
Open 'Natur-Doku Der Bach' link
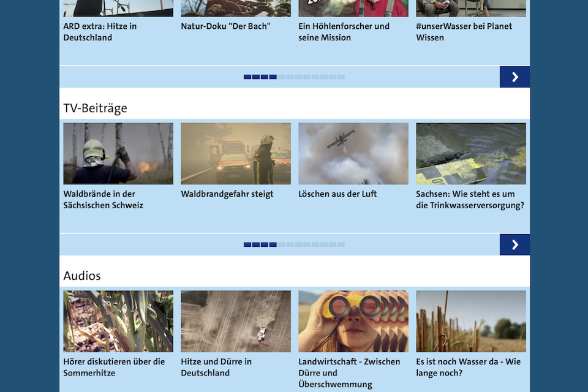coord(225,26)
